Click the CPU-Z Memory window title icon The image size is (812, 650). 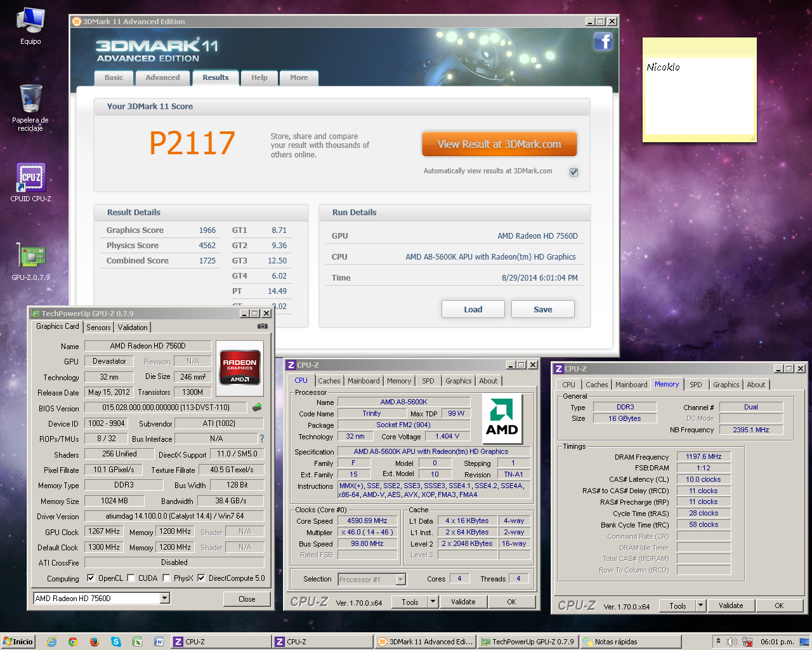click(559, 369)
